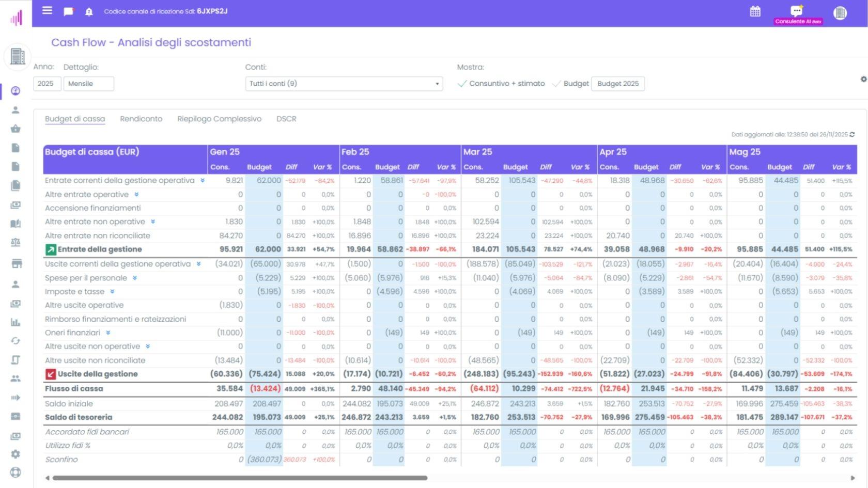Open the messages bubble icon in top bar
Viewport: 868px width, 488px height.
point(68,11)
